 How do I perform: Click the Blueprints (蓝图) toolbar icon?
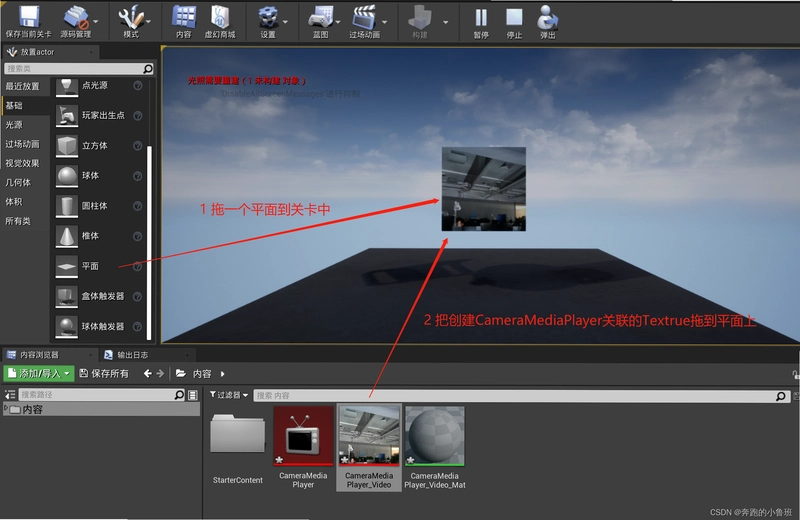[x=320, y=17]
